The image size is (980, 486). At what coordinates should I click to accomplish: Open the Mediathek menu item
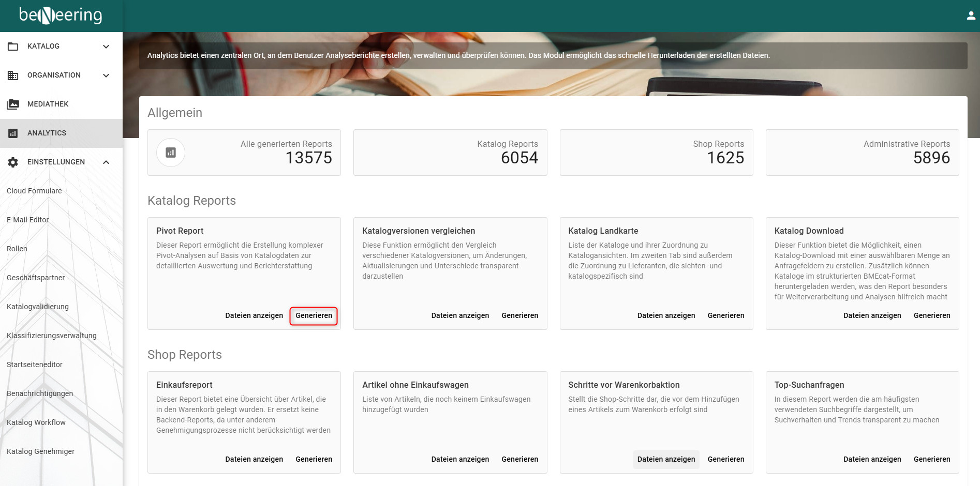click(x=61, y=104)
